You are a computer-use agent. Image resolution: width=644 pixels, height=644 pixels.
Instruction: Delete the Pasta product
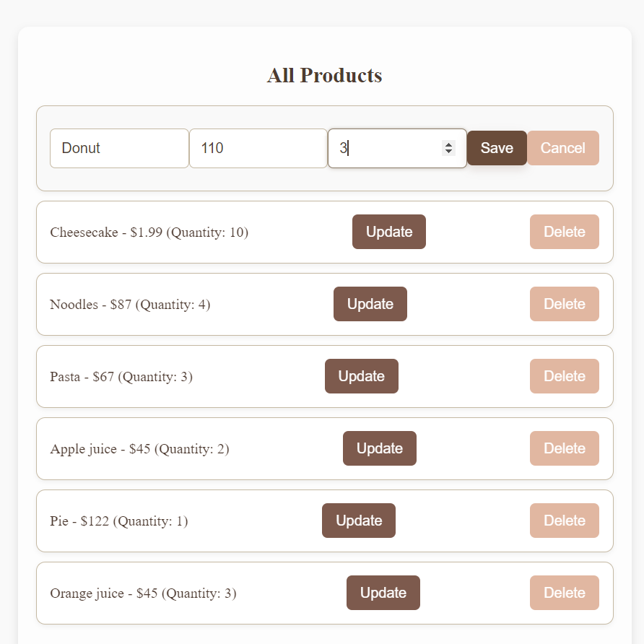[x=564, y=376]
